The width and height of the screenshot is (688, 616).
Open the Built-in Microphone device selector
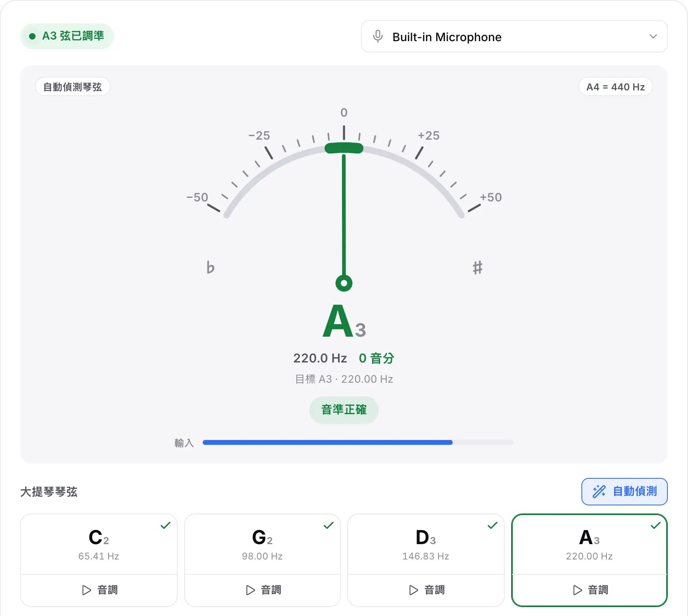(514, 36)
